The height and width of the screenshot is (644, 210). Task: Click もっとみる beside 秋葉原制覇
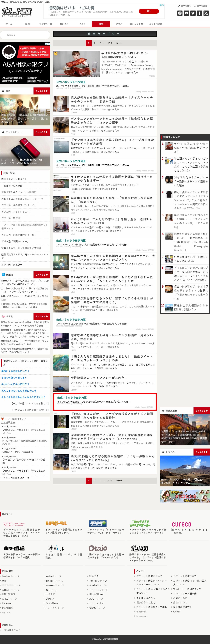201,411
